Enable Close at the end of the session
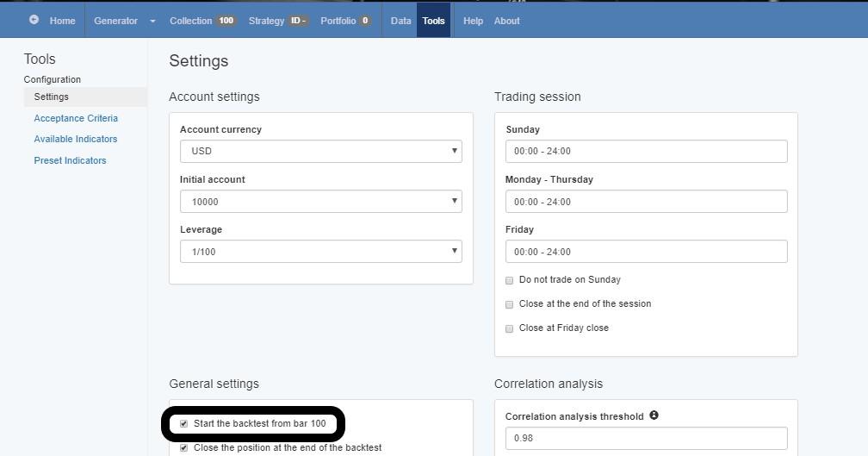Image resolution: width=868 pixels, height=456 pixels. (509, 304)
